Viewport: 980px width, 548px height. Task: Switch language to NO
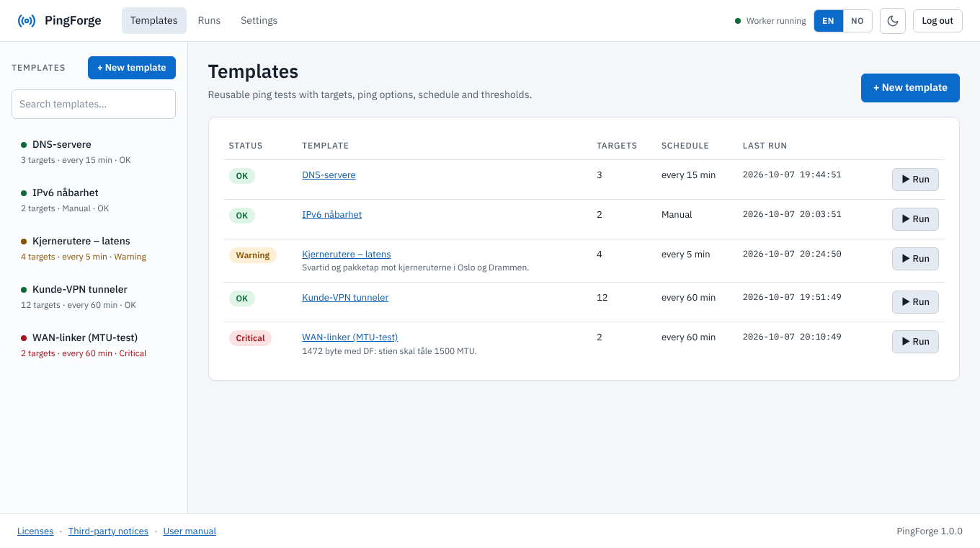pyautogui.click(x=857, y=21)
